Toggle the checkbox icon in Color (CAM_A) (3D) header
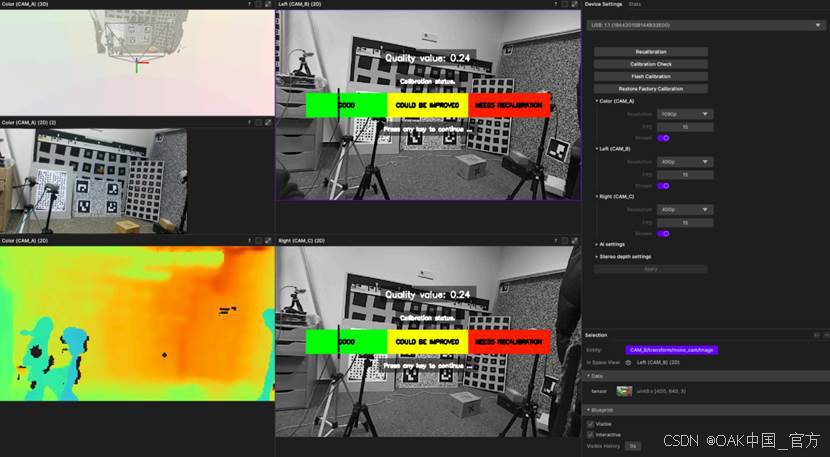 tap(258, 4)
